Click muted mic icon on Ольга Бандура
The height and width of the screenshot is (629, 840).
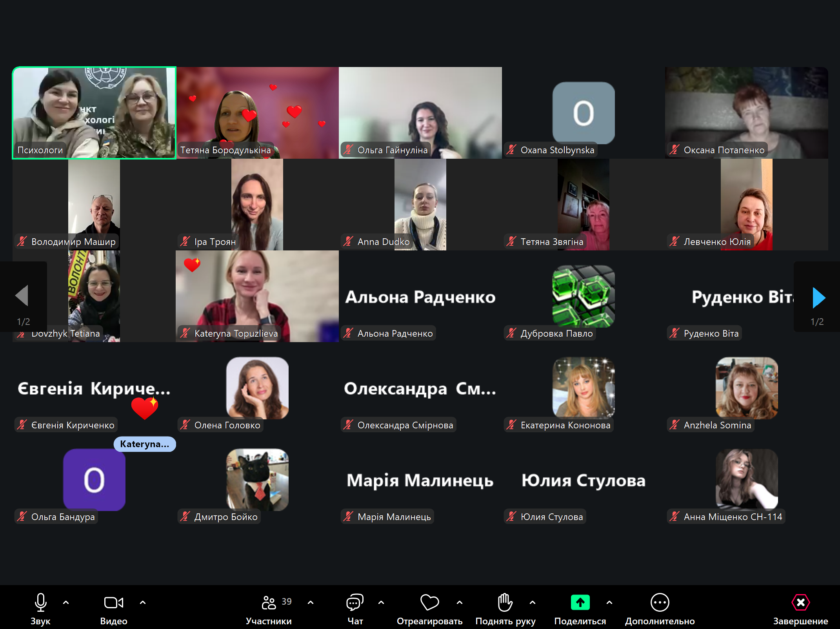click(x=22, y=517)
